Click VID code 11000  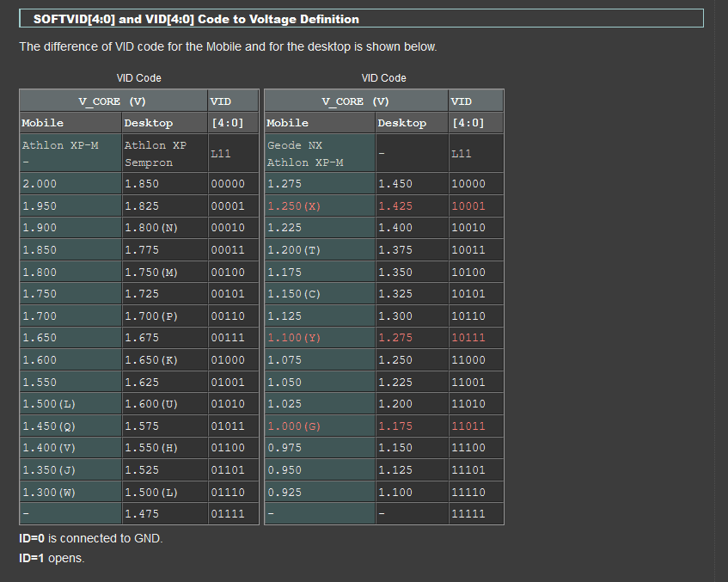[x=468, y=360]
